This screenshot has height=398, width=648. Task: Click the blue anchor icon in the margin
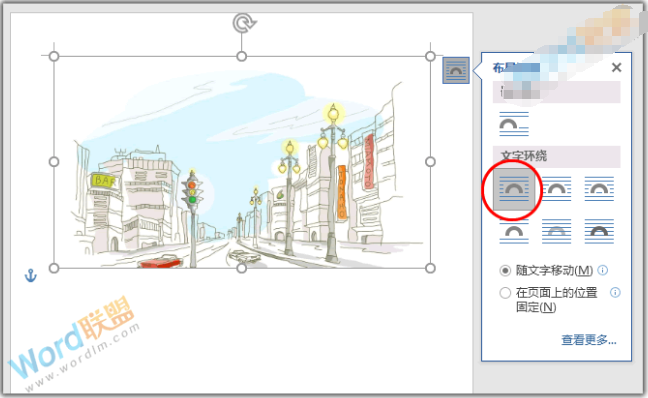pyautogui.click(x=31, y=275)
